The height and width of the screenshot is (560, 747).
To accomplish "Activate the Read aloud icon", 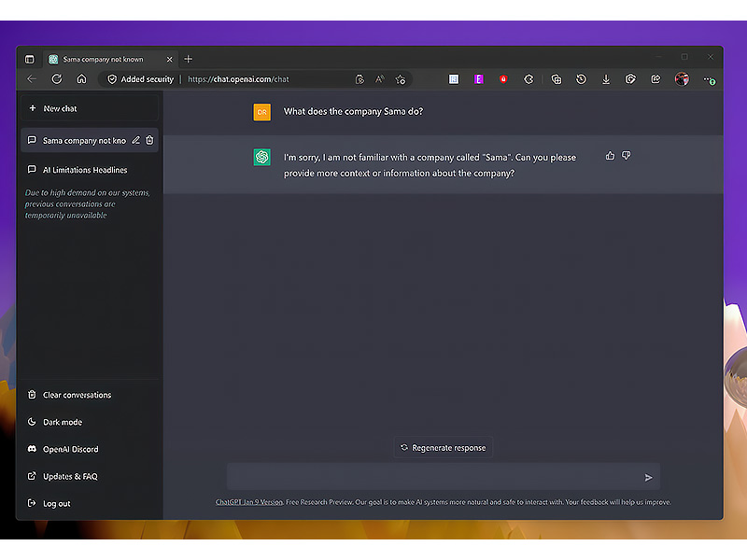I will point(380,79).
